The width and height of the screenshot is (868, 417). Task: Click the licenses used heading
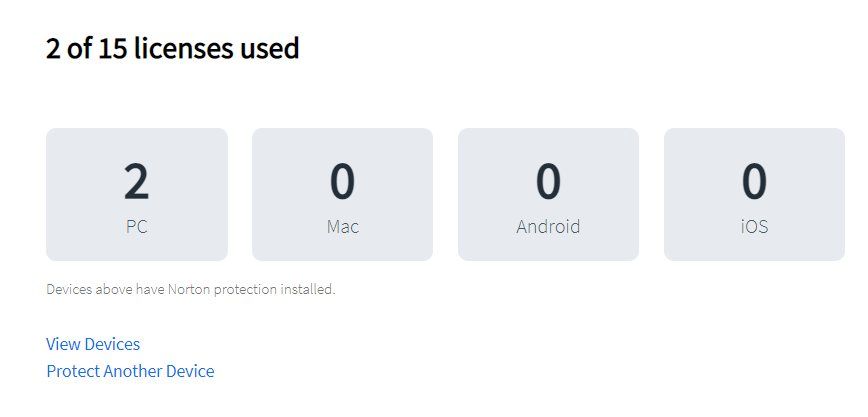[x=172, y=48]
